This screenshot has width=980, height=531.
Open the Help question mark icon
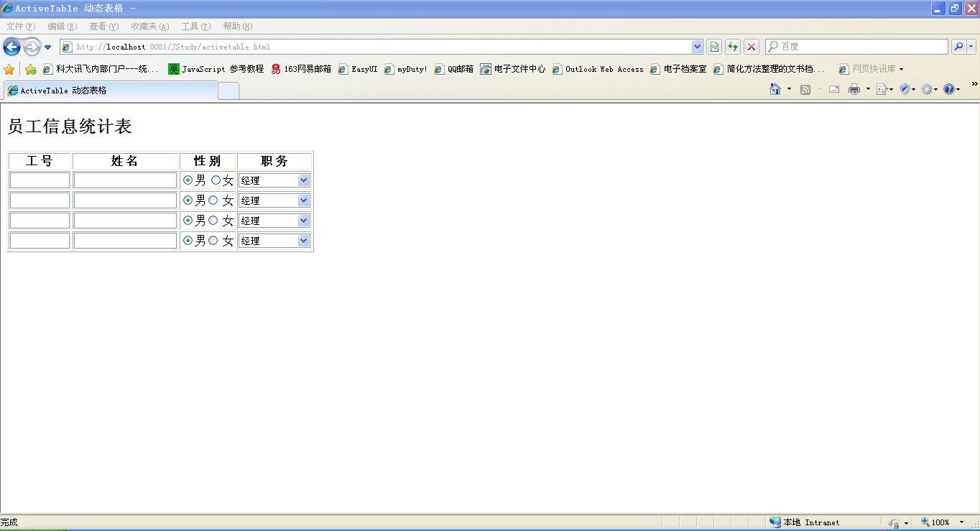pyautogui.click(x=951, y=89)
